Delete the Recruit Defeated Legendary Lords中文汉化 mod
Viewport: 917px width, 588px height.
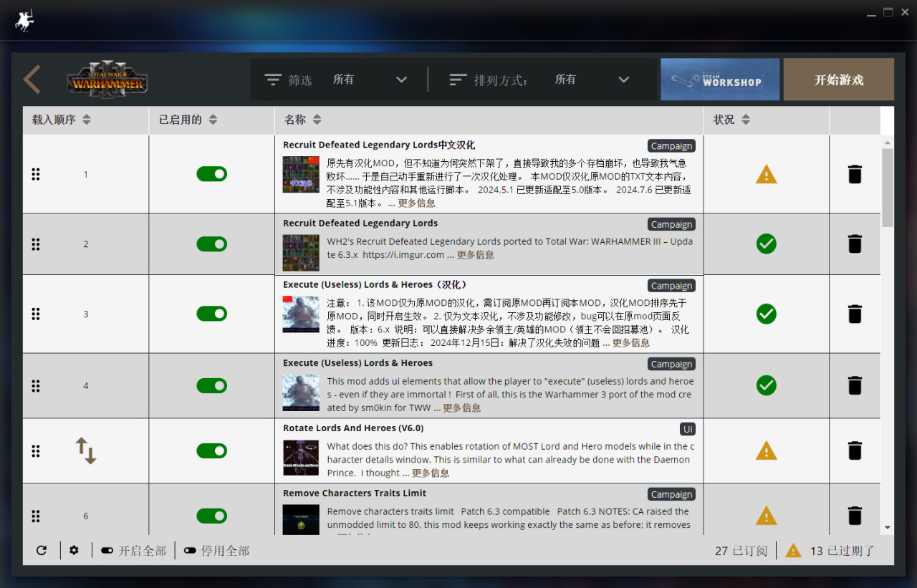tap(855, 174)
